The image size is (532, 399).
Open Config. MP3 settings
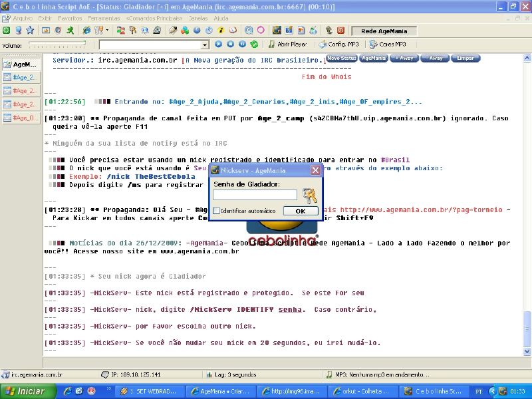338,44
